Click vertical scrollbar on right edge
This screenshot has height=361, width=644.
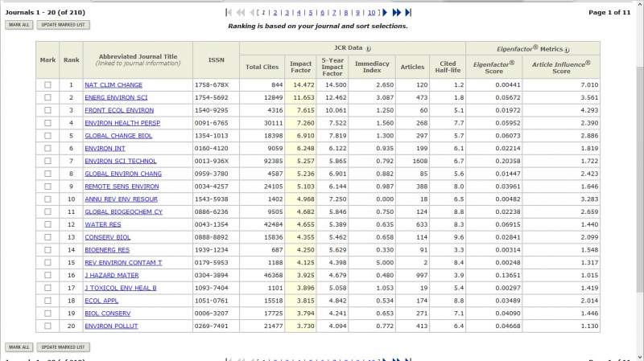[x=640, y=178]
